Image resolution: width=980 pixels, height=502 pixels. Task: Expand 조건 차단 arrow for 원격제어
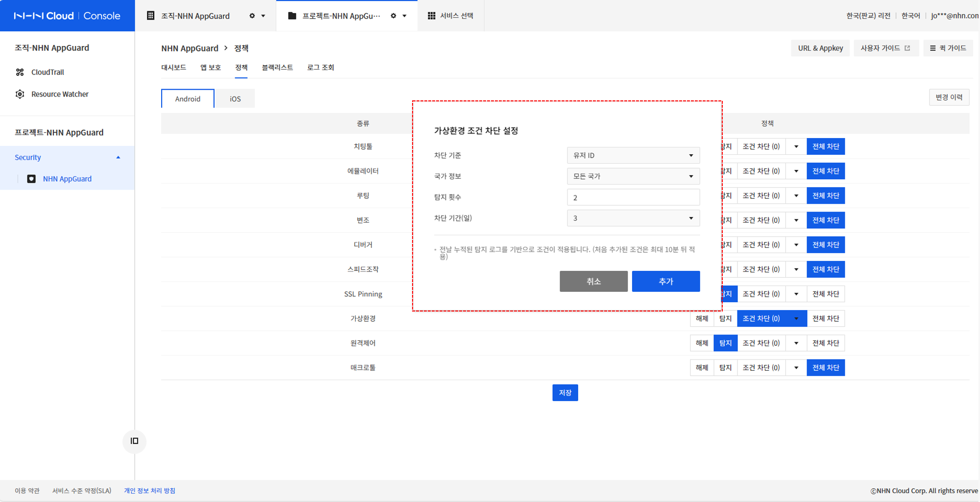tap(796, 343)
